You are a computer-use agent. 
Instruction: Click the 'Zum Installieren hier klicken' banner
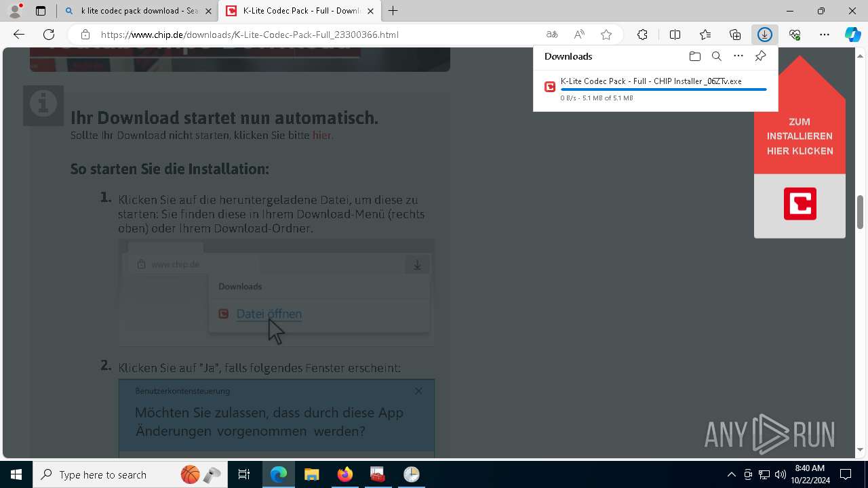coord(800,136)
